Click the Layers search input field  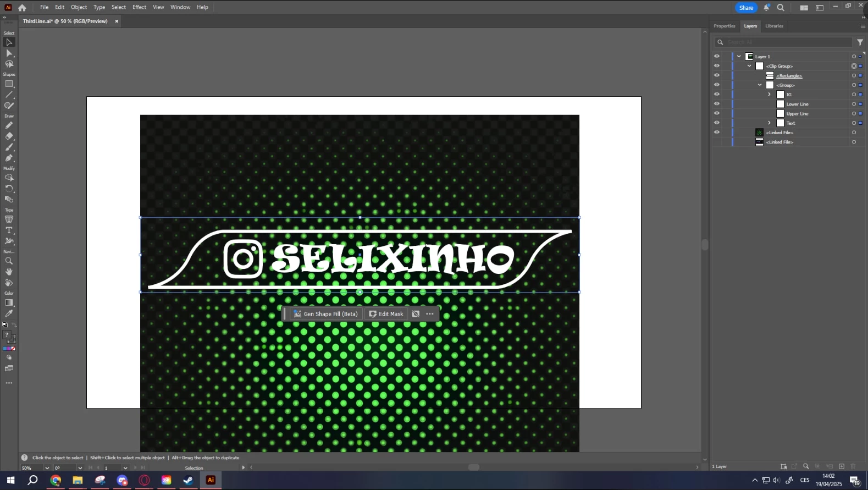tap(783, 42)
